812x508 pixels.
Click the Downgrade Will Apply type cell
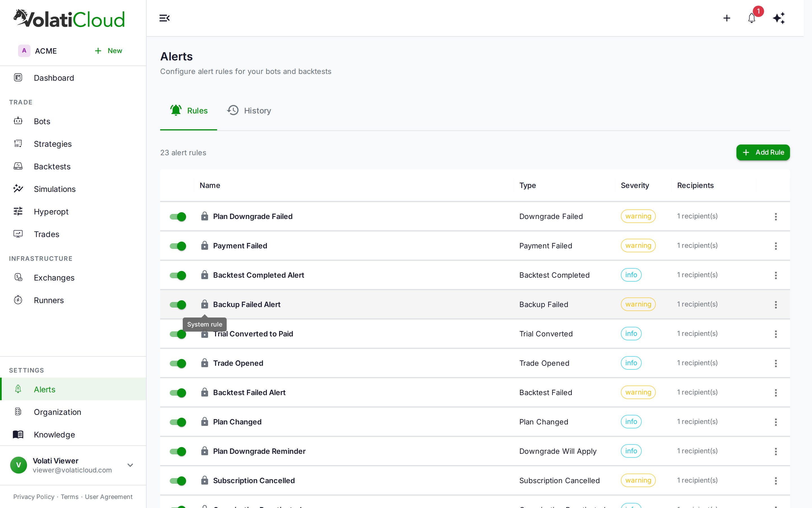(x=558, y=451)
